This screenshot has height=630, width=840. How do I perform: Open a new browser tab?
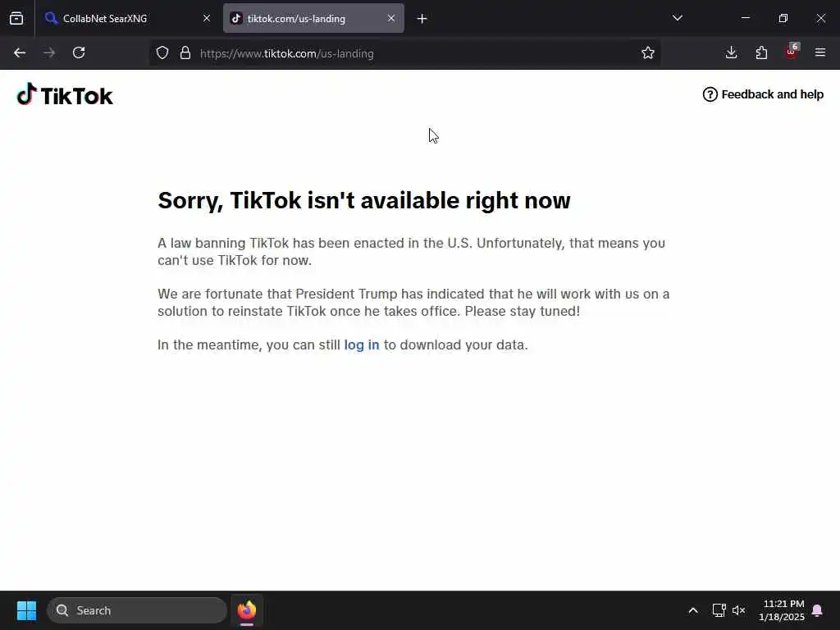[422, 19]
